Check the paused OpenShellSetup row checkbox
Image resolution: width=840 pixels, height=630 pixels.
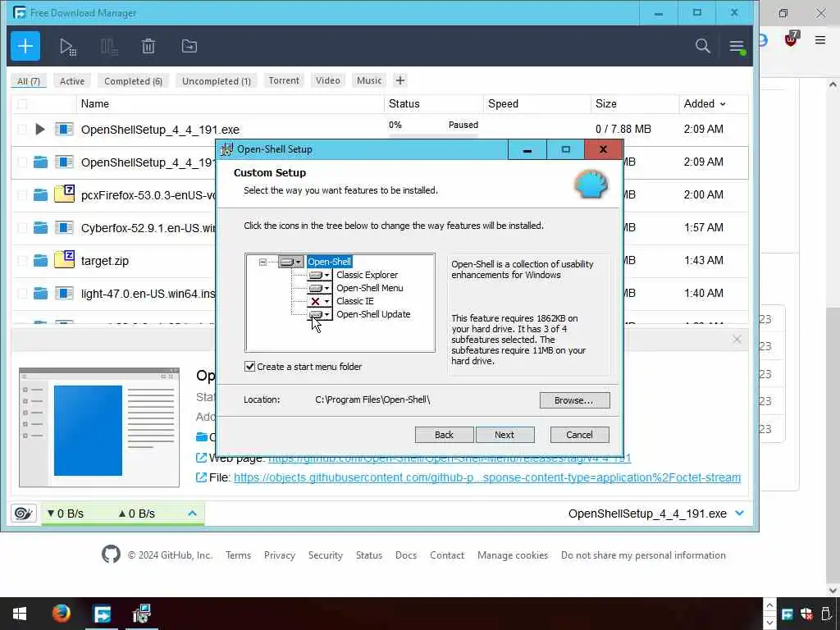(x=22, y=129)
